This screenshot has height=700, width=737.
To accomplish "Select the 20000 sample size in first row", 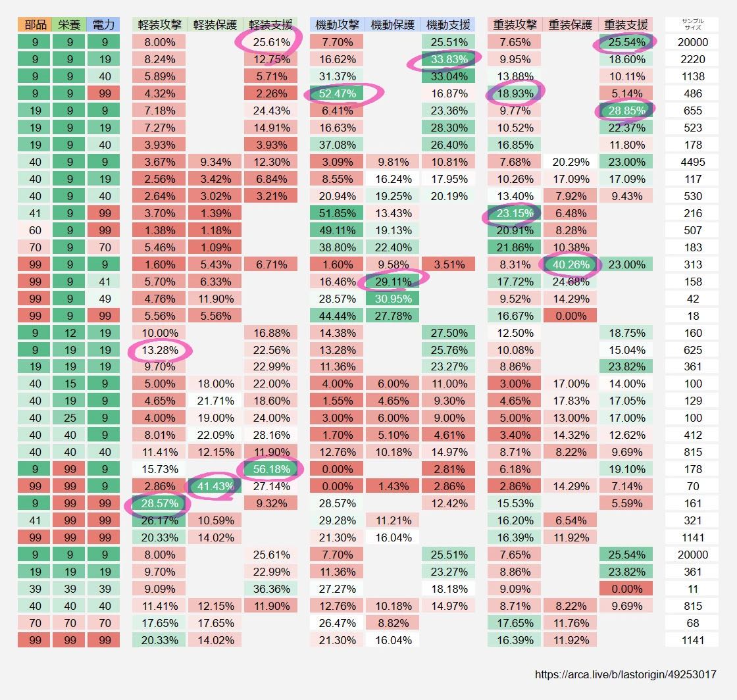I will 692,42.
